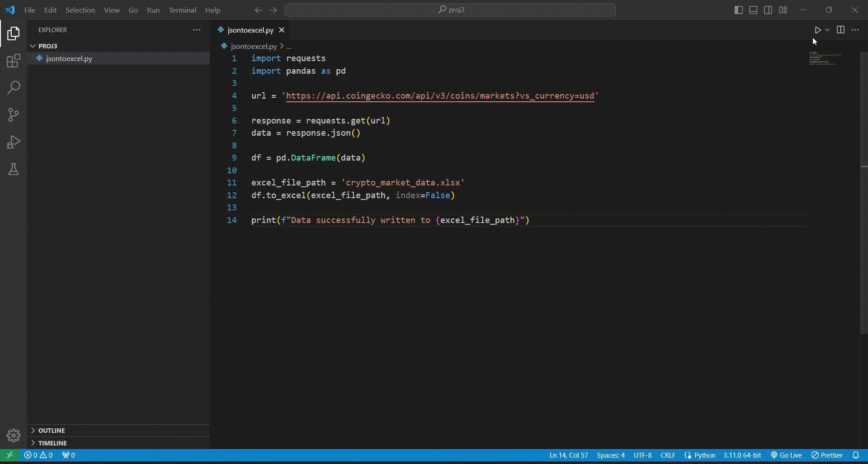Screen dimensions: 868x464
Task: Go back in navigation history
Action: coord(258,10)
